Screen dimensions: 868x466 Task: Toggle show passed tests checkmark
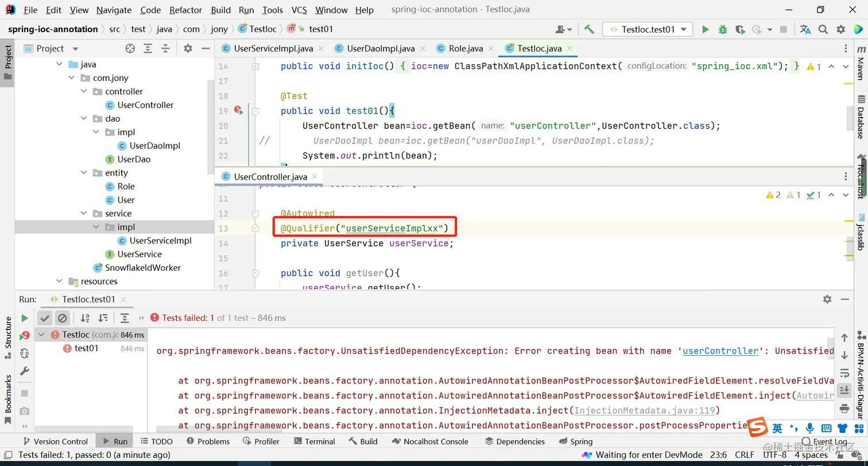(45, 318)
